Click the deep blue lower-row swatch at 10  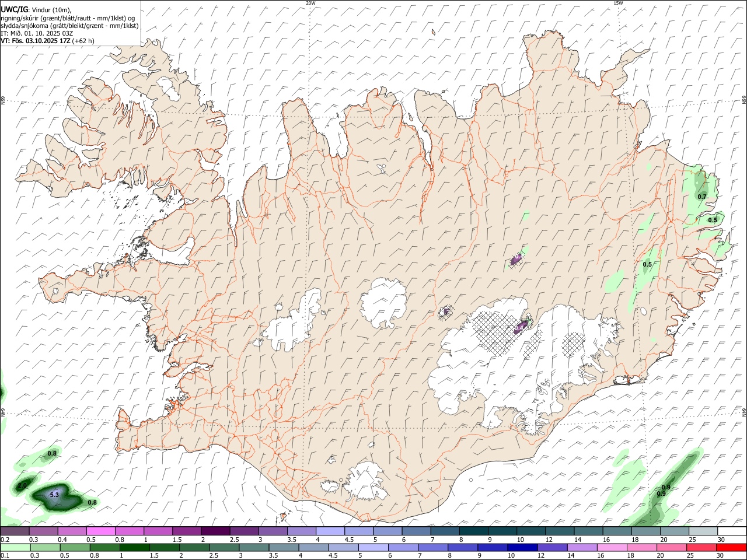click(x=522, y=547)
